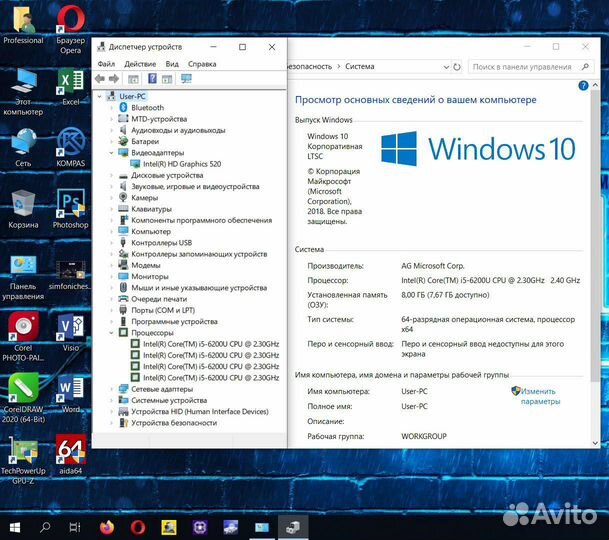
Task: Click the control panel search field
Action: click(531, 67)
